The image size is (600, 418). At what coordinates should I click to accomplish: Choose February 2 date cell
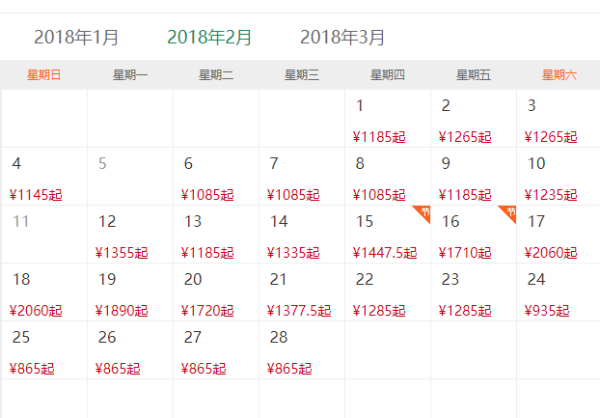(473, 119)
